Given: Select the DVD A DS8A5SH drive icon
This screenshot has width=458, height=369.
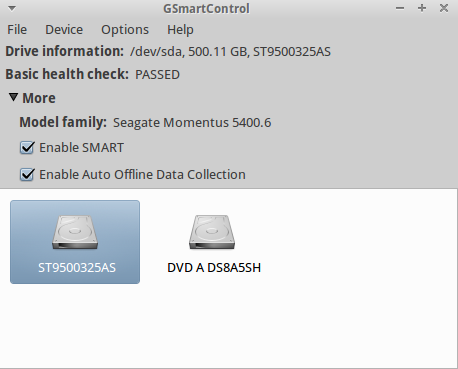Looking at the screenshot, I should point(212,232).
